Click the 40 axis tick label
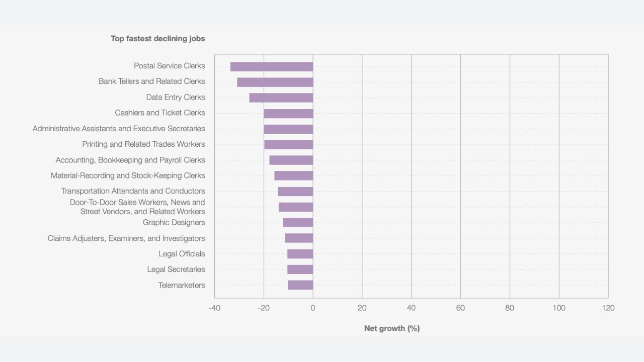The width and height of the screenshot is (644, 362). click(412, 308)
